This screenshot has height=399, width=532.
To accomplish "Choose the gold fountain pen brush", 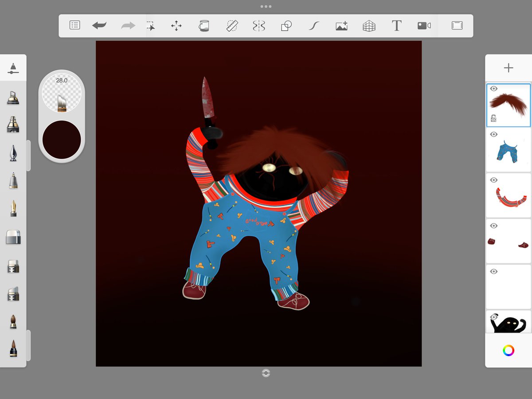I will [x=13, y=208].
